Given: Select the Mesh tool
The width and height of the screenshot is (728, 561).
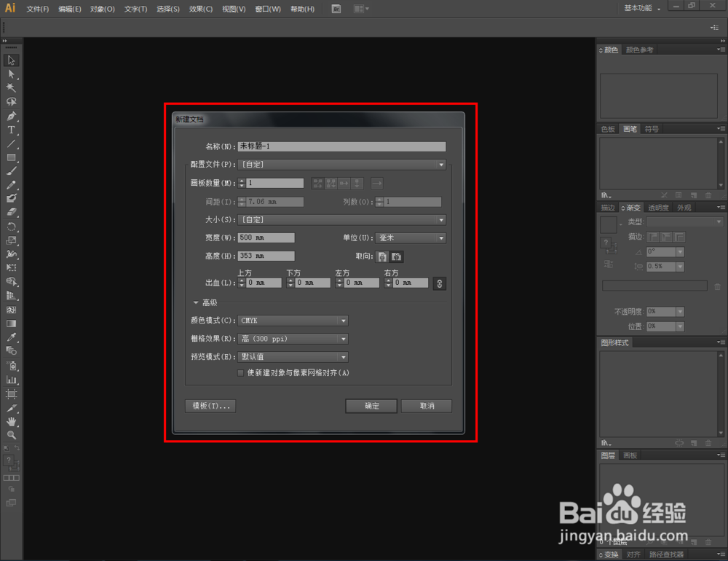Looking at the screenshot, I should pos(11,310).
